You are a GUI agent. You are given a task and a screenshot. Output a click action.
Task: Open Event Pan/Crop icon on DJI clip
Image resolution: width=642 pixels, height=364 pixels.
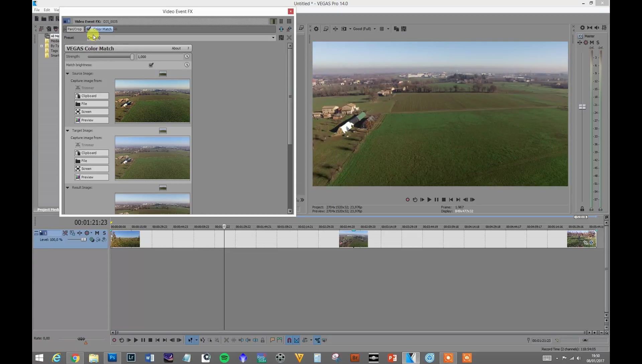tap(585, 243)
